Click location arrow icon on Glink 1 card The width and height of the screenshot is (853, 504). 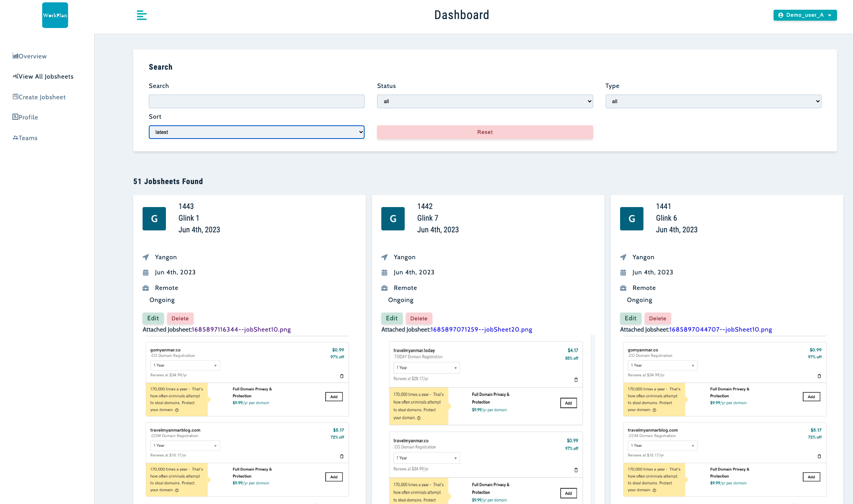pyautogui.click(x=146, y=257)
